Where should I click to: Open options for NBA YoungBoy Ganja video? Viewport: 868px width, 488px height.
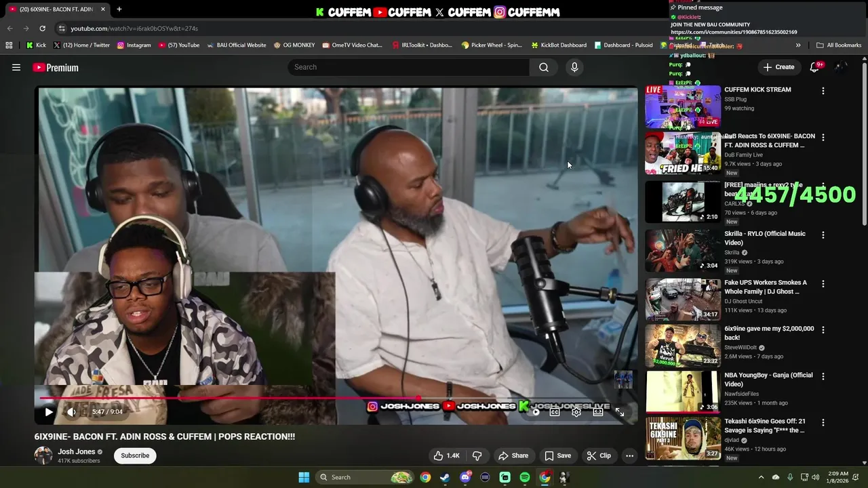coord(823,376)
